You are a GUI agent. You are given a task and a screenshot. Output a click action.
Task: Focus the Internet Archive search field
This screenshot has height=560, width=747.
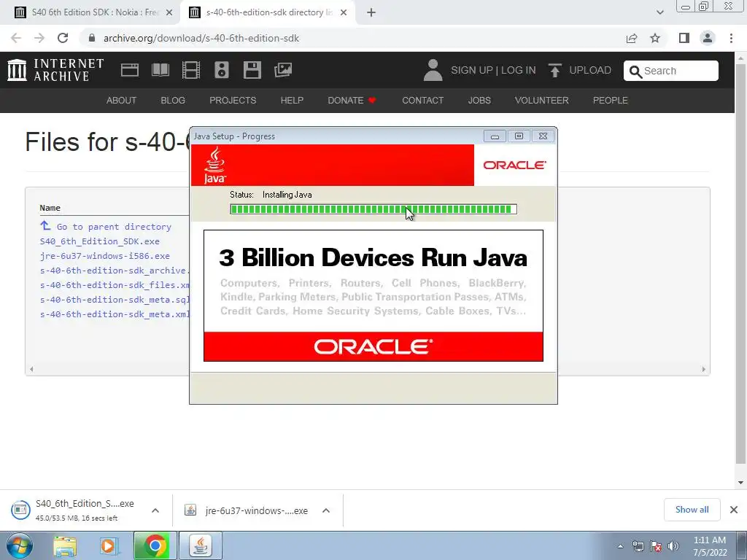[x=671, y=71]
